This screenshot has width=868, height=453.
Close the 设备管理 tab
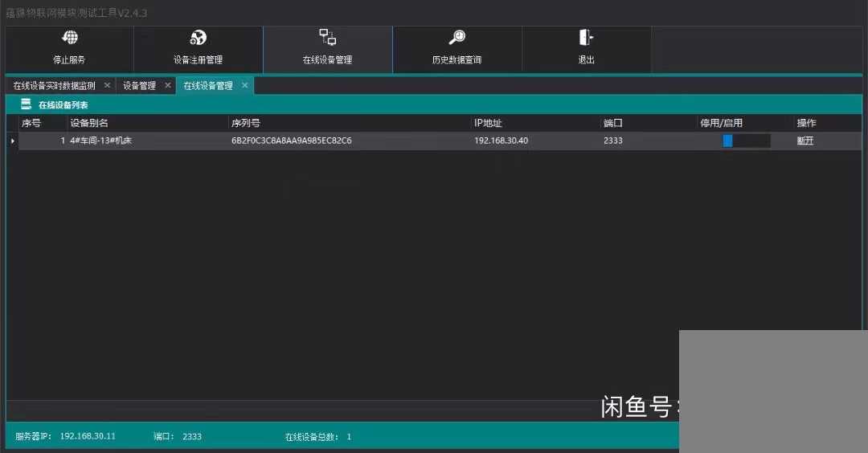click(168, 85)
